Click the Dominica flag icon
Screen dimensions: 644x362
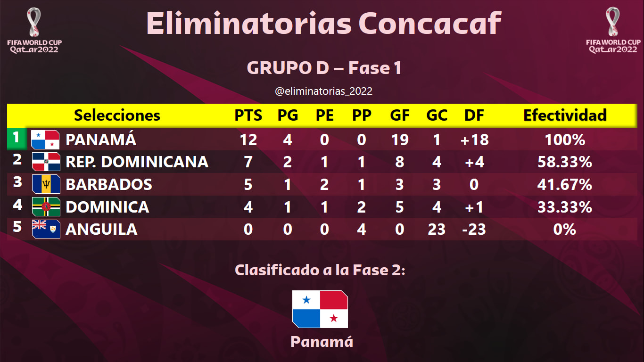tap(46, 207)
